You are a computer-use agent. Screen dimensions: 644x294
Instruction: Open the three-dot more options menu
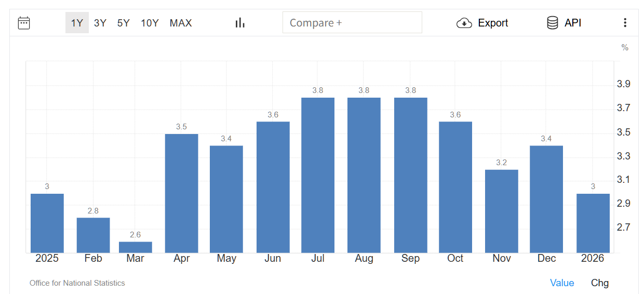[625, 23]
